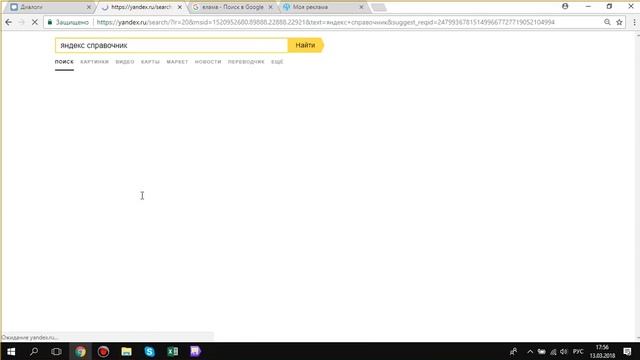Click the Chrome taskbar icon

[x=80, y=351]
